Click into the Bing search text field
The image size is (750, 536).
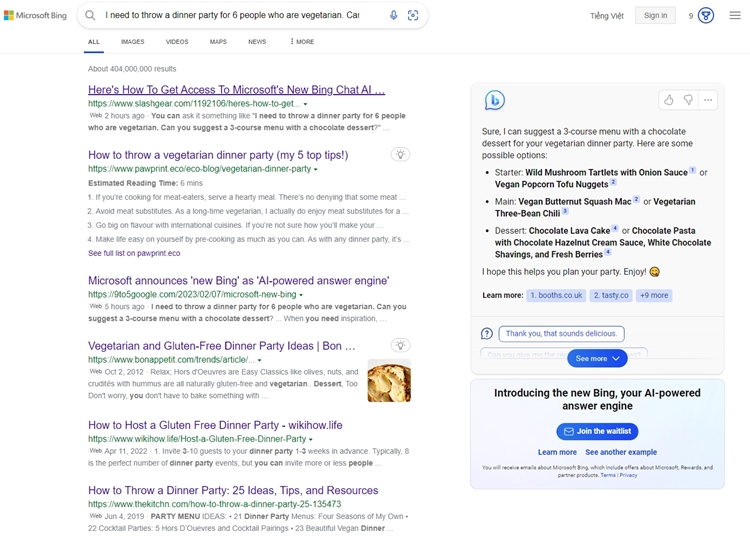coord(232,15)
